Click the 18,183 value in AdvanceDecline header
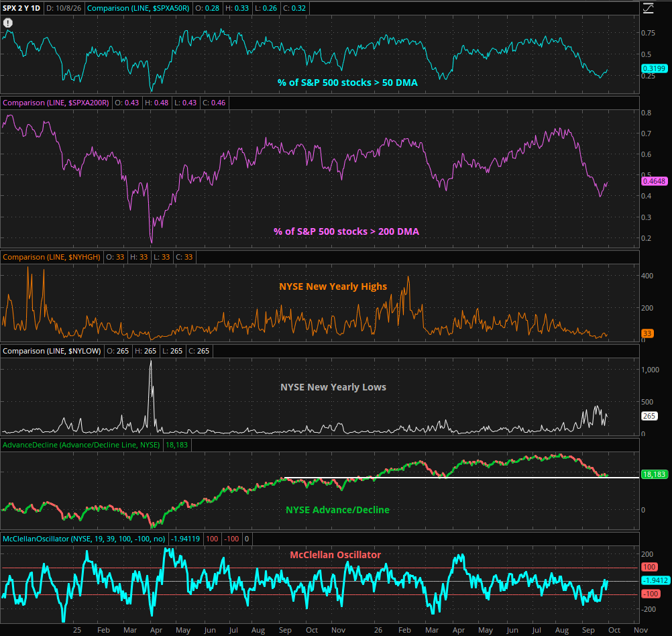 [176, 445]
